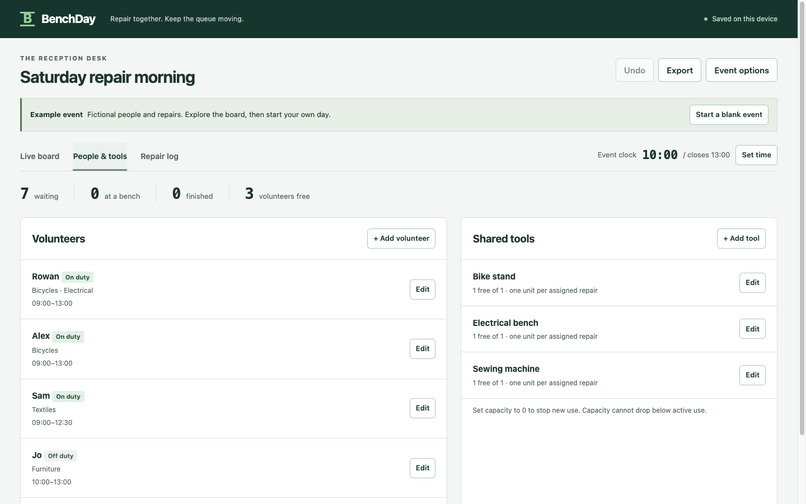Open the Repair log tab
The height and width of the screenshot is (504, 806).
[x=159, y=156]
